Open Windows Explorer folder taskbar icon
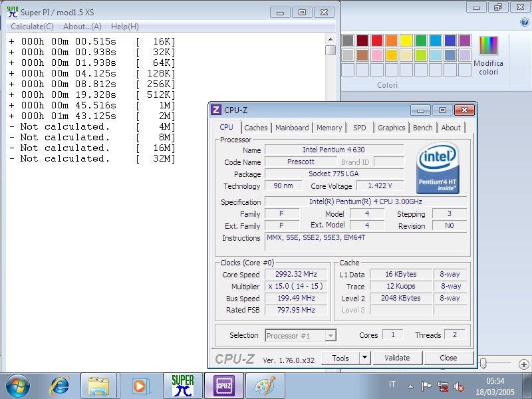 coord(98,386)
